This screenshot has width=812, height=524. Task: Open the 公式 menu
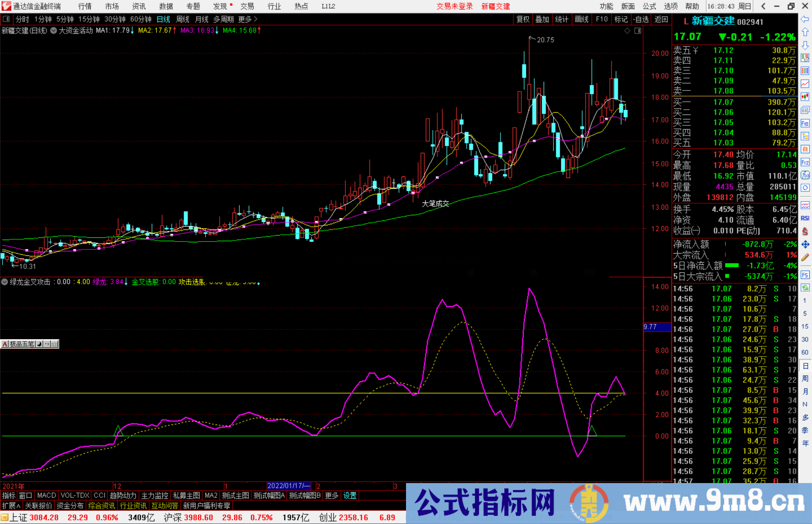(x=649, y=6)
